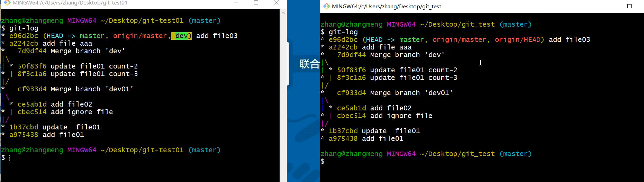The height and width of the screenshot is (182, 644).
Task: Click the empty bottom prompt in git_test window
Action: click(x=325, y=162)
